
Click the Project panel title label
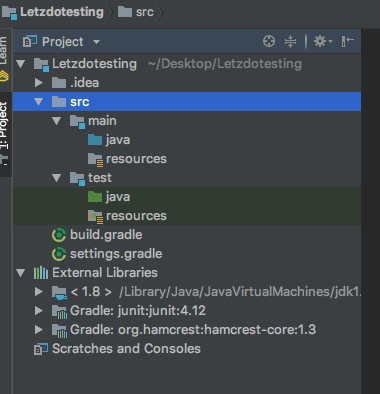pos(63,42)
